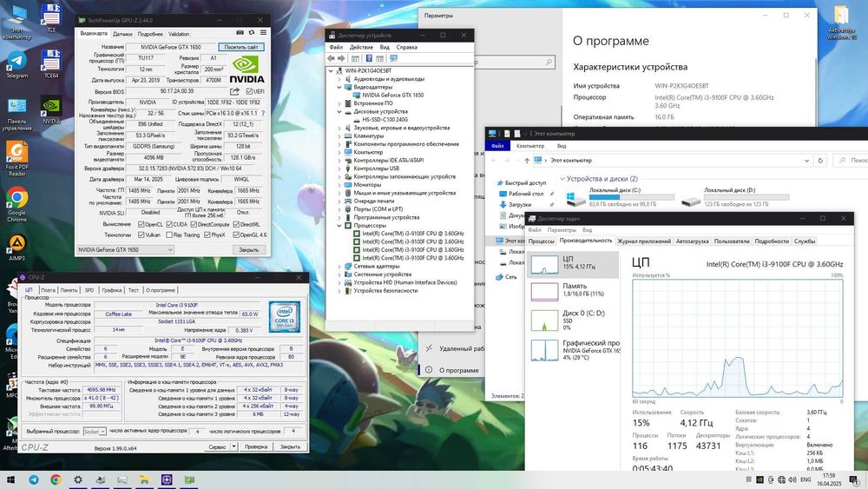This screenshot has height=489, width=868.
Task: Click the Посетить сайт button in GPU-Z
Action: pos(241,47)
